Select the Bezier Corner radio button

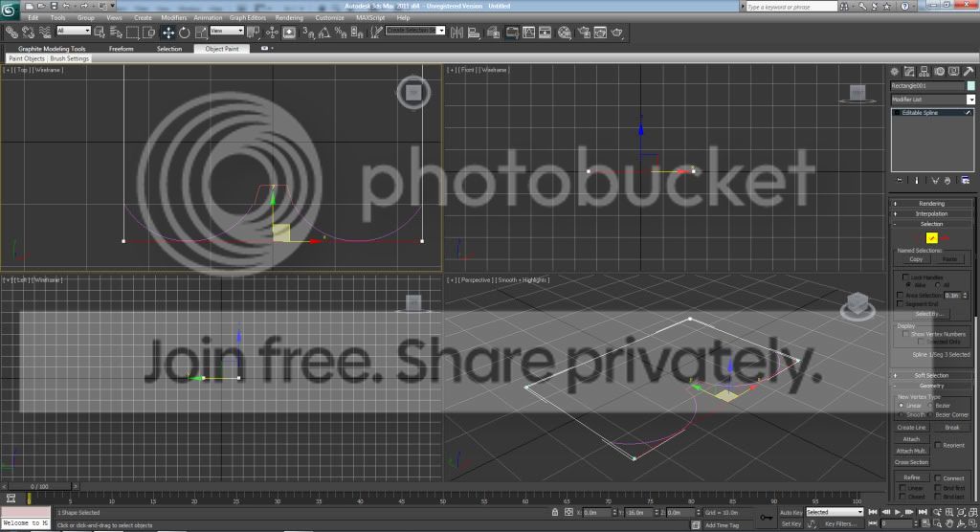coord(930,414)
